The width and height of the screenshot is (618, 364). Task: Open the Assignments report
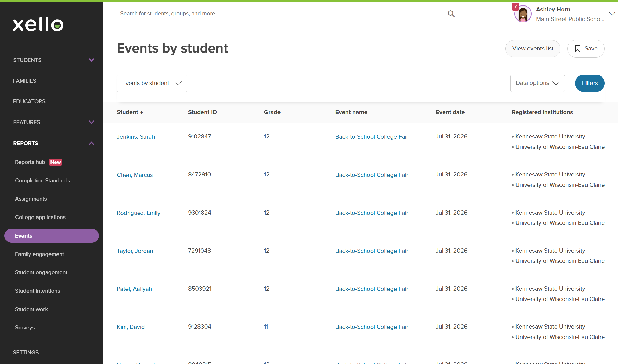(x=31, y=199)
